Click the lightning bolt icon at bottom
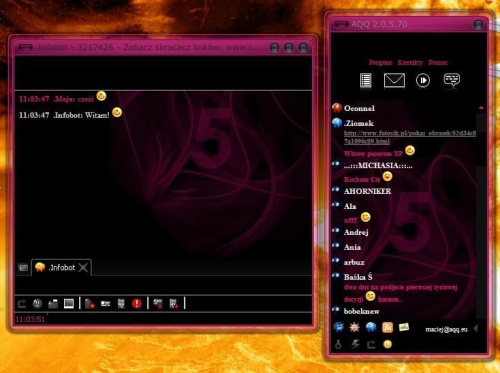500x373 pixels. tap(355, 344)
